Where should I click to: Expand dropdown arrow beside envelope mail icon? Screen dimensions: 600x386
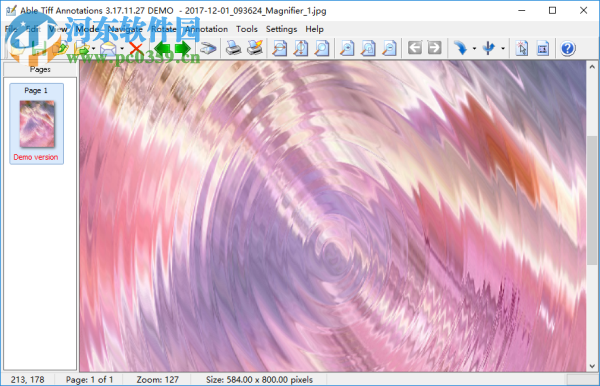122,49
